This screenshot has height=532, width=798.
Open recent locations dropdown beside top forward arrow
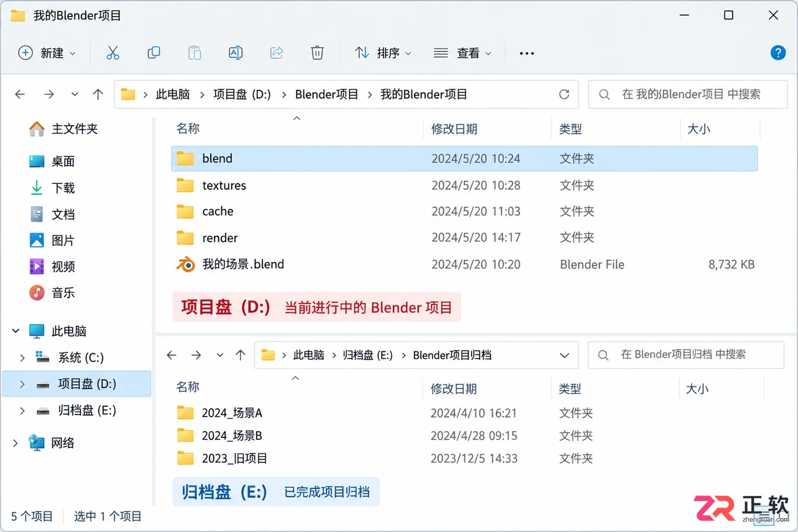click(74, 94)
